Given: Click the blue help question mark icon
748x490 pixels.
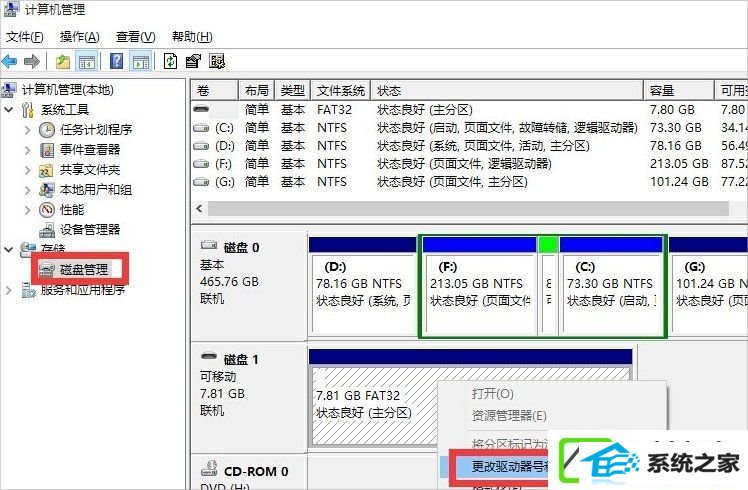Looking at the screenshot, I should (x=116, y=62).
